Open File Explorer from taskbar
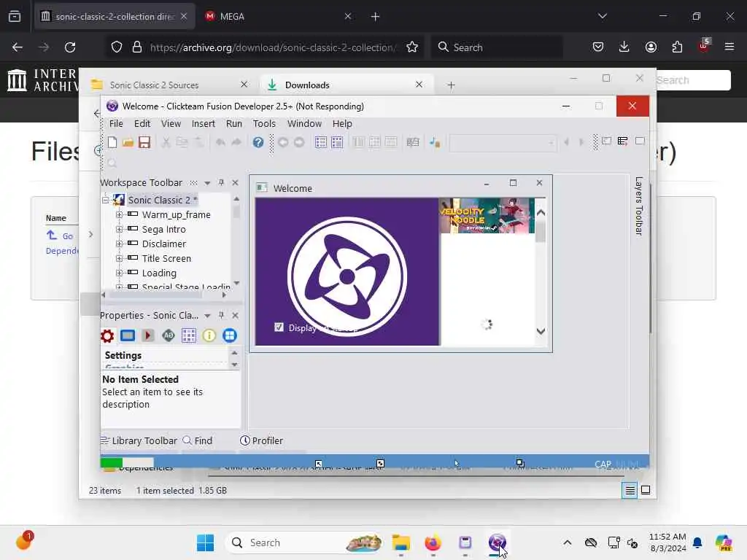 (400, 542)
